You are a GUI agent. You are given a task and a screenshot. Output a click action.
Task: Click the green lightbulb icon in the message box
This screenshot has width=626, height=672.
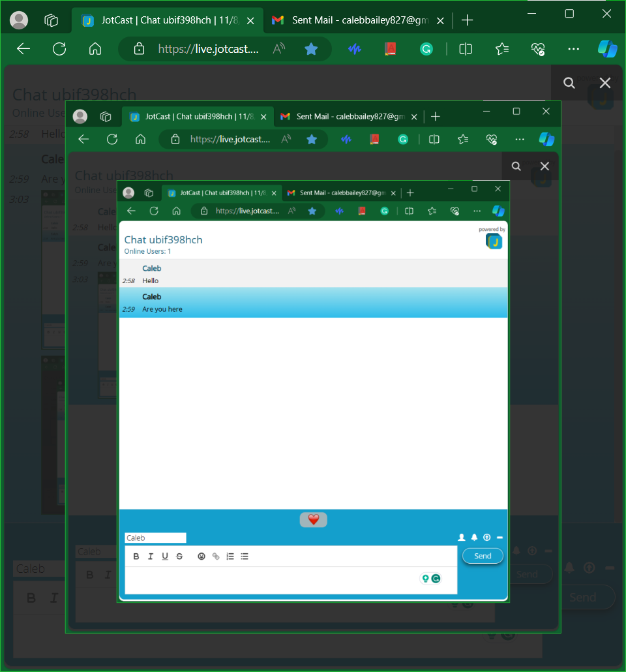[x=425, y=579]
